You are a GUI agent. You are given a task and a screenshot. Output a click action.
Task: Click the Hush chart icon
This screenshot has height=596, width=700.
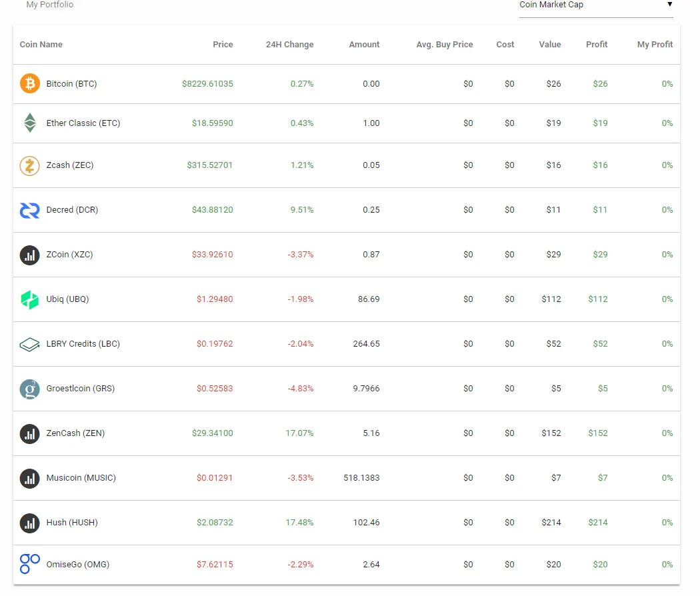[29, 523]
